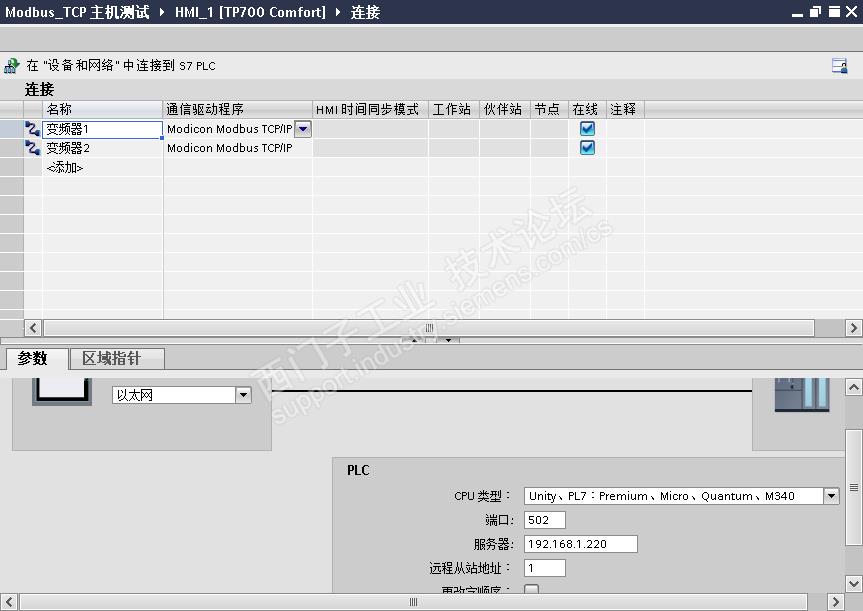
Task: Maximize the editor window
Action: point(834,12)
